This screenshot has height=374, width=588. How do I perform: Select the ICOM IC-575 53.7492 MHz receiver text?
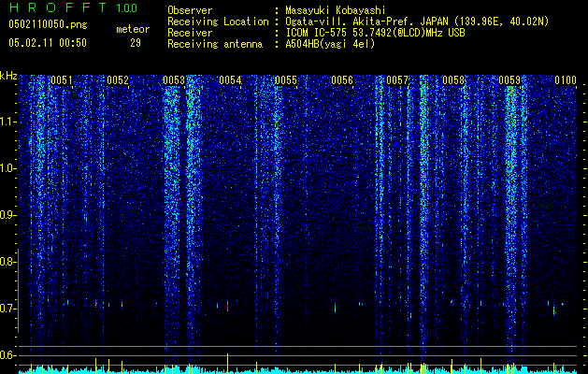(375, 33)
